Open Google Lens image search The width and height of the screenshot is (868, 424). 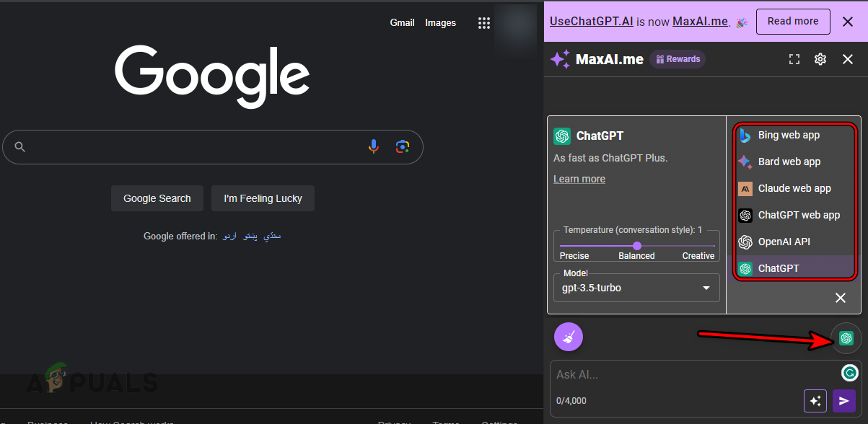tap(403, 147)
